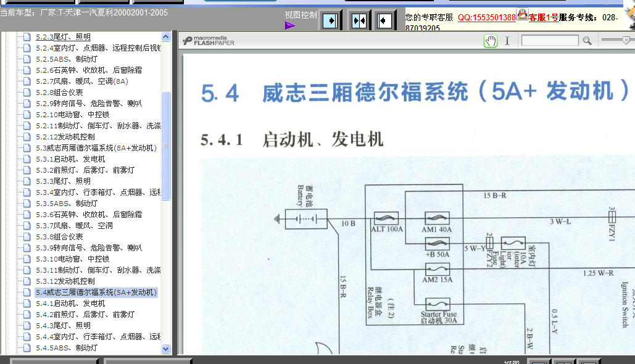Image resolution: width=635 pixels, height=364 pixels.
Task: Click the left-arrow view control button
Action: 384,20
